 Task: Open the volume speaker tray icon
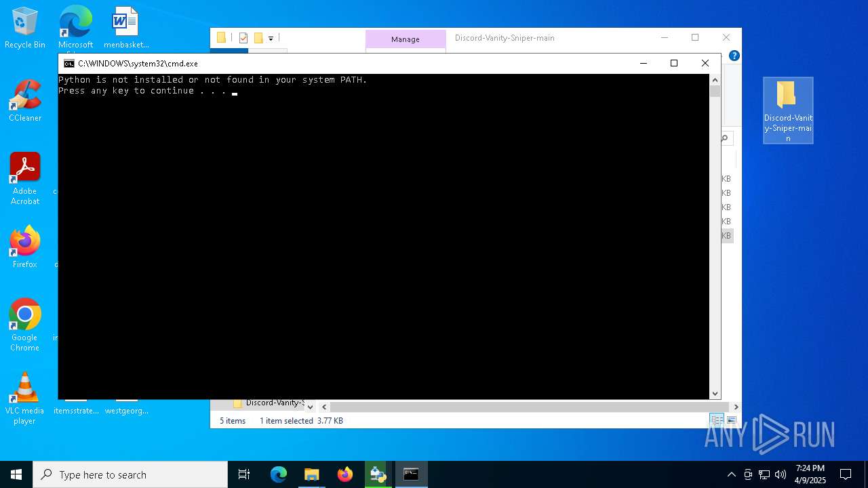point(781,474)
